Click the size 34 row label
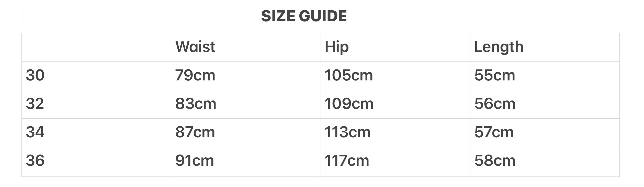Screen dimensions: 644x187 pyautogui.click(x=35, y=132)
